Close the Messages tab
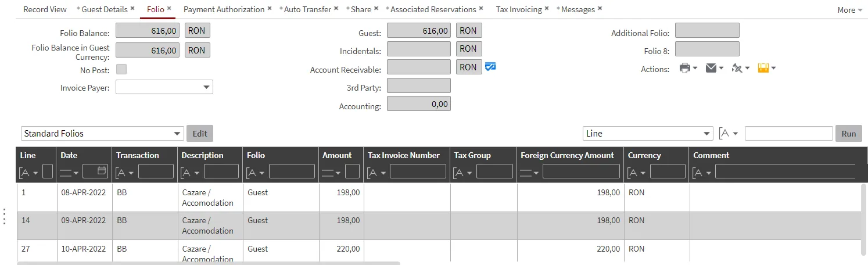The image size is (868, 265). pyautogui.click(x=600, y=9)
